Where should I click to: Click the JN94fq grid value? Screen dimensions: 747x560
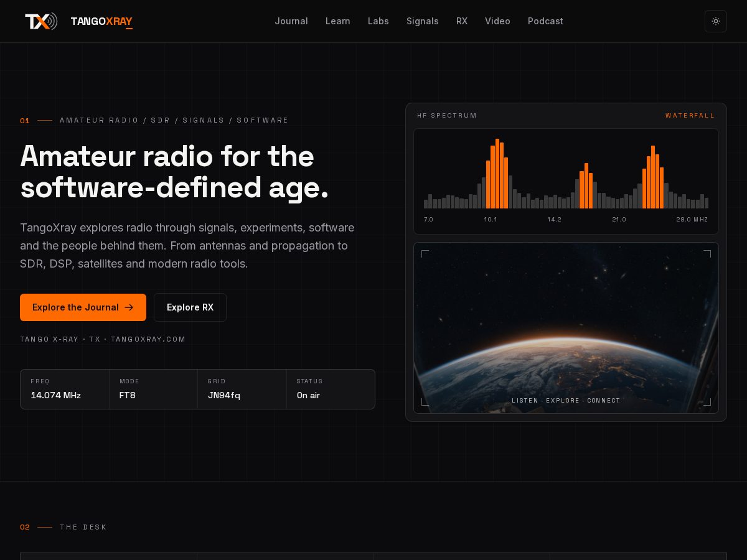(224, 395)
